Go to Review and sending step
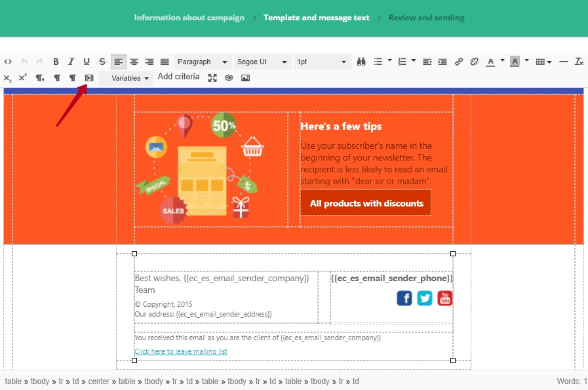Screen dimensions: 588x390 [x=426, y=18]
